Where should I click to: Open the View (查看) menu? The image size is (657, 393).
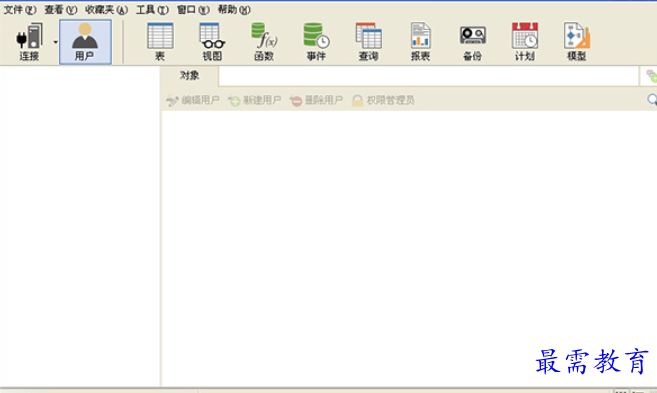point(61,9)
